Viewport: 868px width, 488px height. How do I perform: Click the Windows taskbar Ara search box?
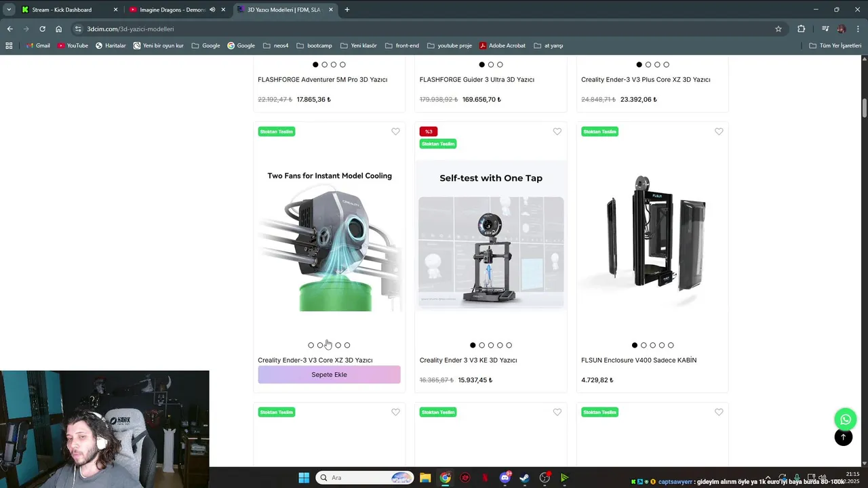(x=365, y=478)
